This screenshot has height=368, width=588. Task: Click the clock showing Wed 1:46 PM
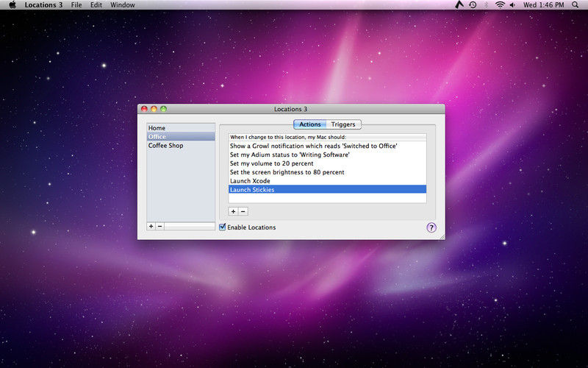pyautogui.click(x=543, y=5)
